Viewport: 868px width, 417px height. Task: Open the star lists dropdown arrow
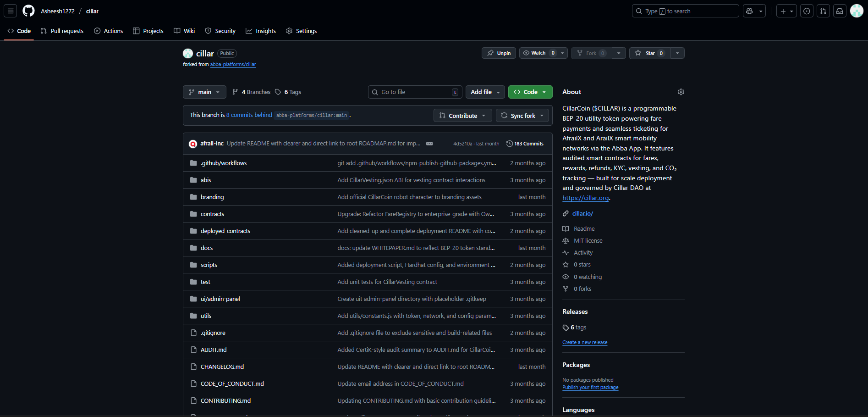coord(677,53)
